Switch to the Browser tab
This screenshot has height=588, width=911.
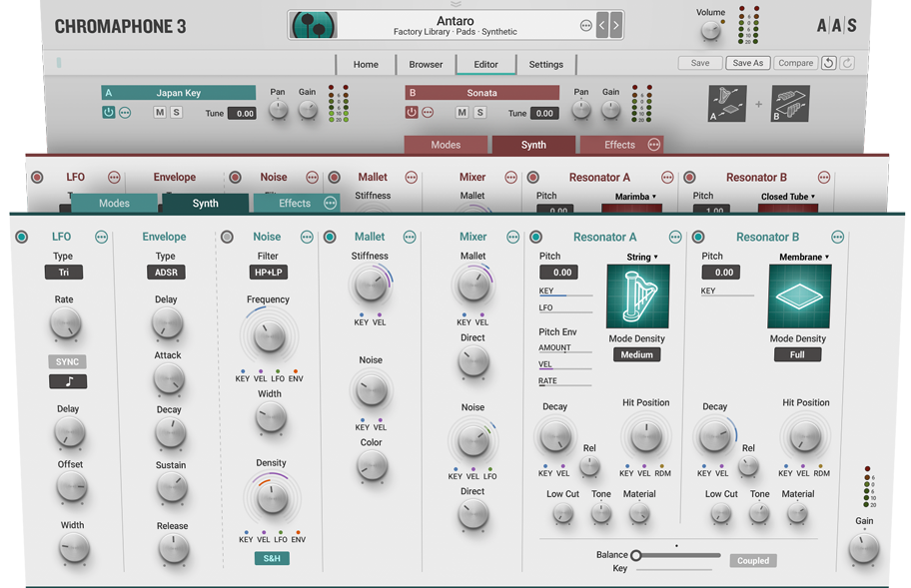(426, 63)
